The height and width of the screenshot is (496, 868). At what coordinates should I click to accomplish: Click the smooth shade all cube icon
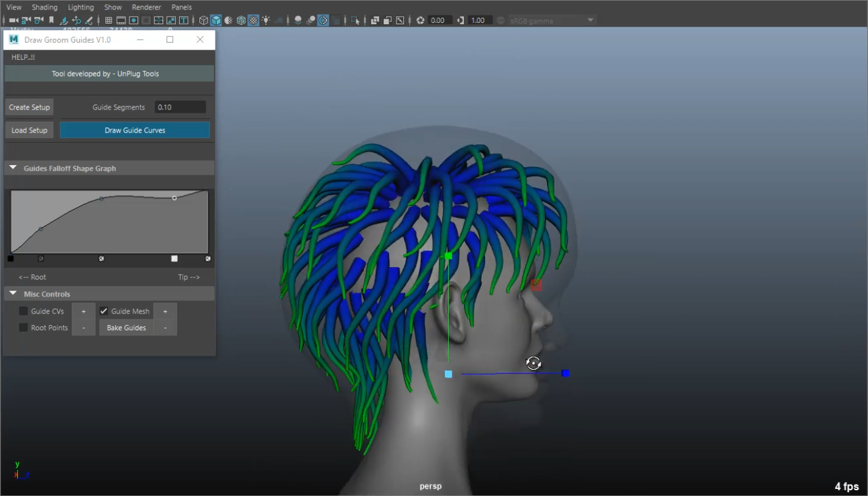click(216, 20)
